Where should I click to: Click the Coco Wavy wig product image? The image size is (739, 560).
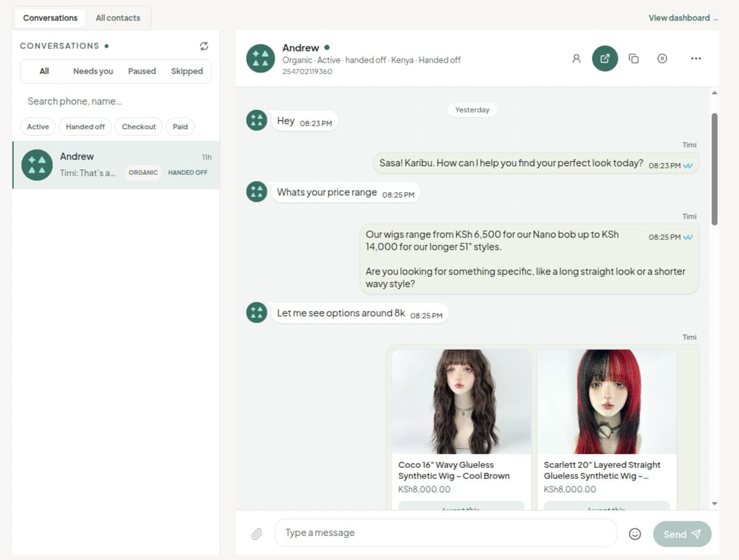(x=461, y=402)
